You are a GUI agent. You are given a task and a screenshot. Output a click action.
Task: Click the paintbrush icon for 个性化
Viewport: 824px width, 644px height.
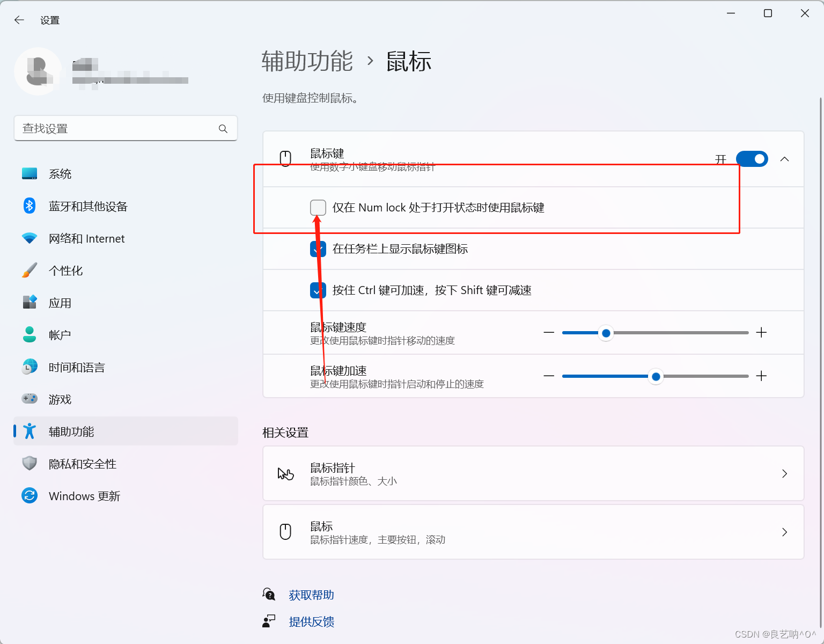point(30,270)
